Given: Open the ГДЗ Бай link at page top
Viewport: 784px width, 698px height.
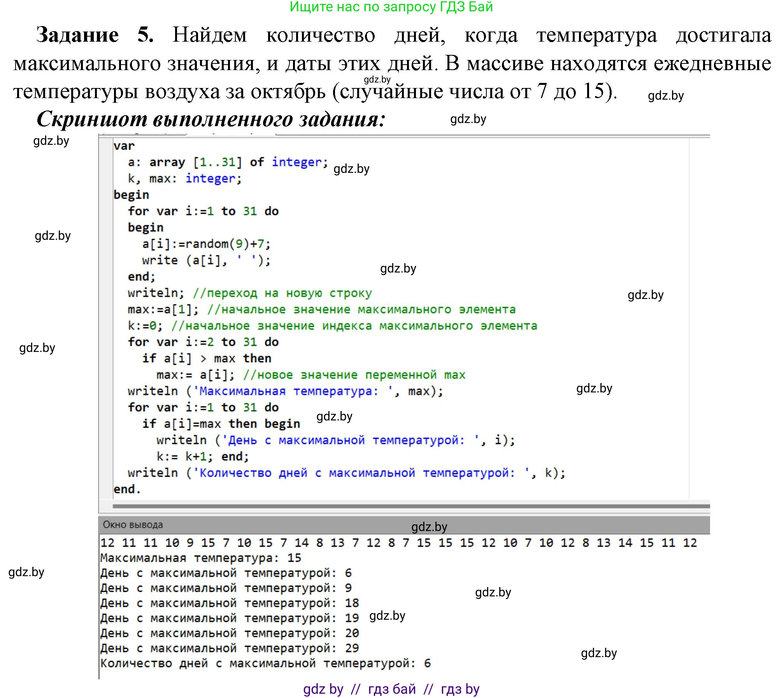Looking at the screenshot, I should coord(391,7).
